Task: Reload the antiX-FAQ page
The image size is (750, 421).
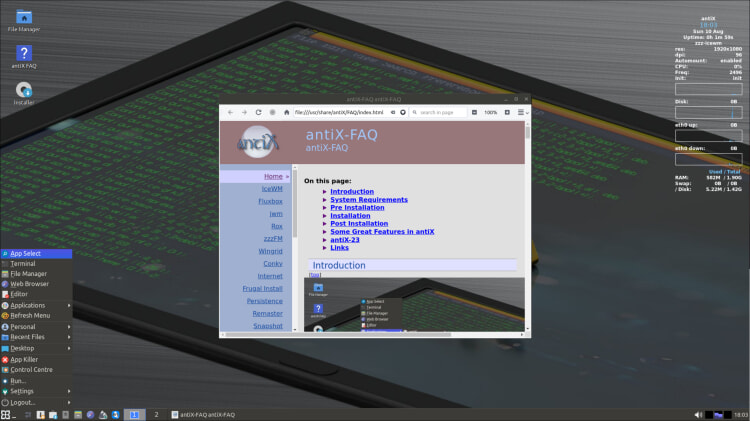Action: pyautogui.click(x=258, y=112)
